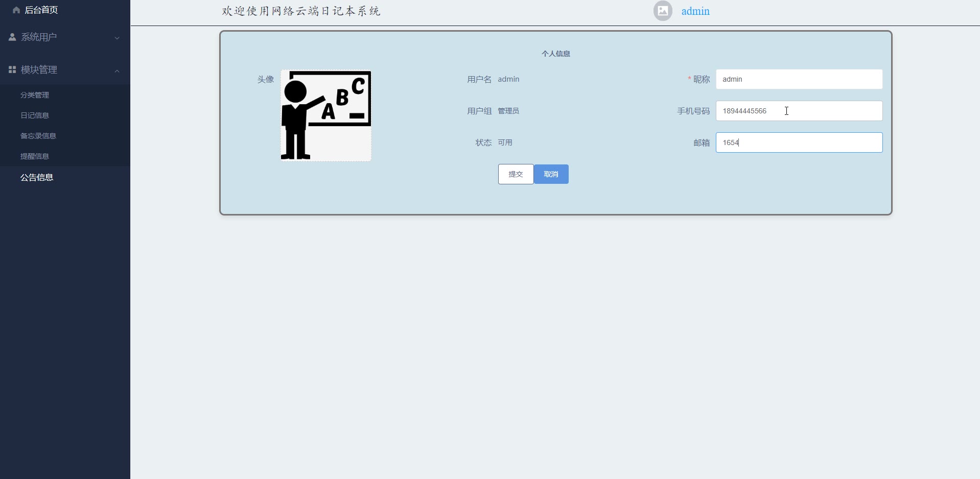980x479 pixels.
Task: Click the 个人信息 heading text
Action: coord(556,54)
